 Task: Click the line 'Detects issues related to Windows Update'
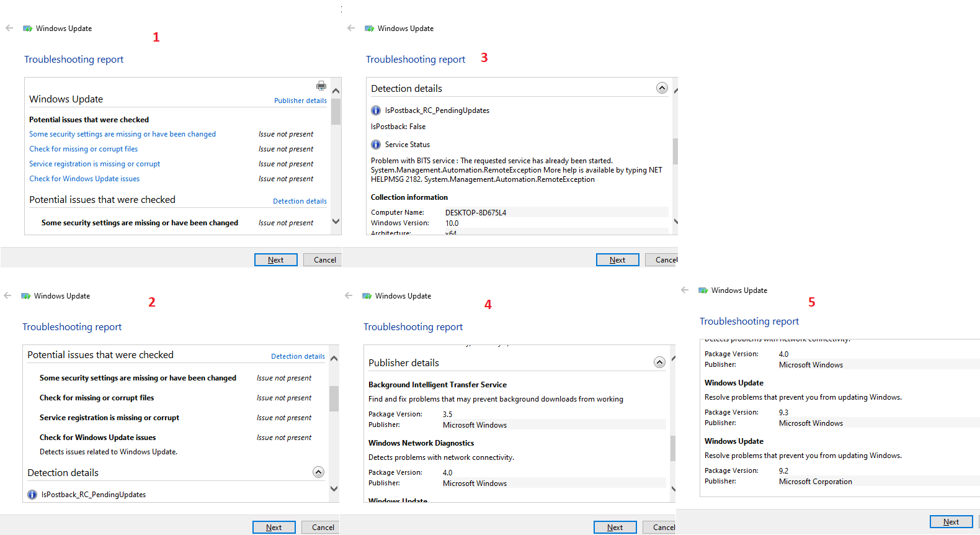tap(109, 452)
